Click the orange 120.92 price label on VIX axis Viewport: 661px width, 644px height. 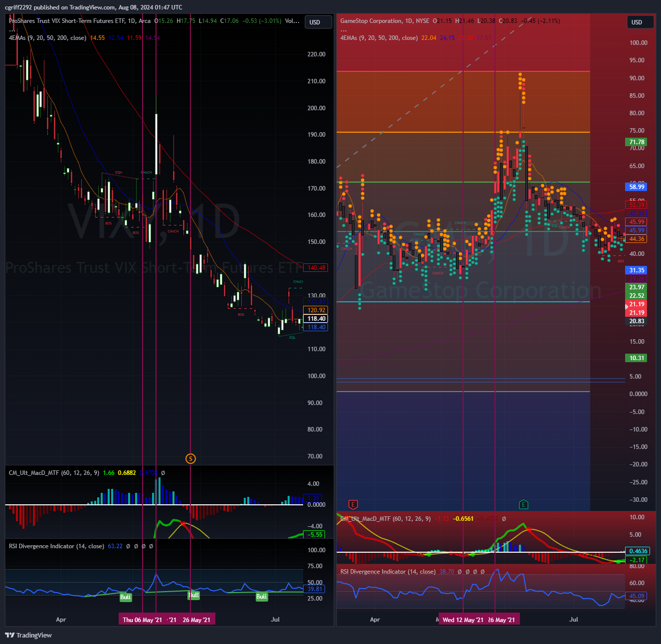point(316,310)
